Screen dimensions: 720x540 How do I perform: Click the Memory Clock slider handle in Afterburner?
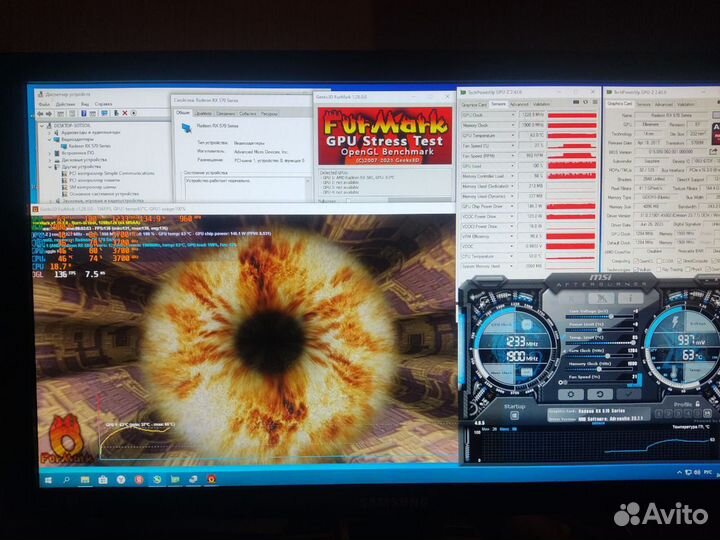pyautogui.click(x=599, y=369)
